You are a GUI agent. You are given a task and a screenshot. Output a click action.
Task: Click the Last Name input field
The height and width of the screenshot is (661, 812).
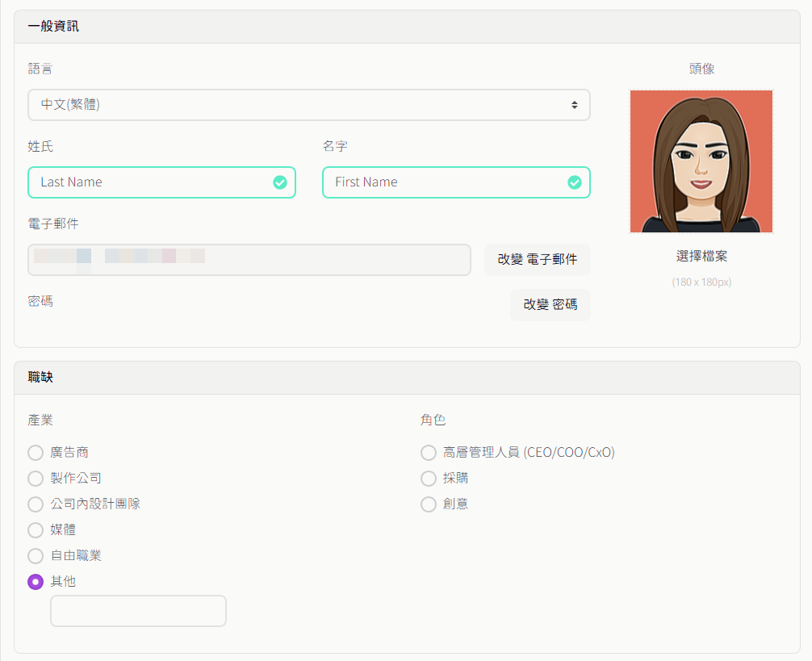[x=161, y=182]
